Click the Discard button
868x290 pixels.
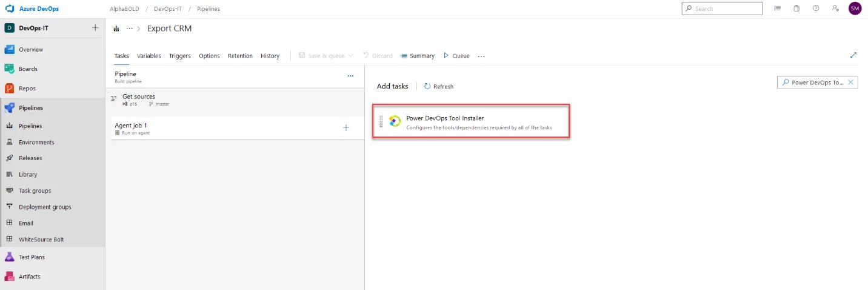point(378,56)
